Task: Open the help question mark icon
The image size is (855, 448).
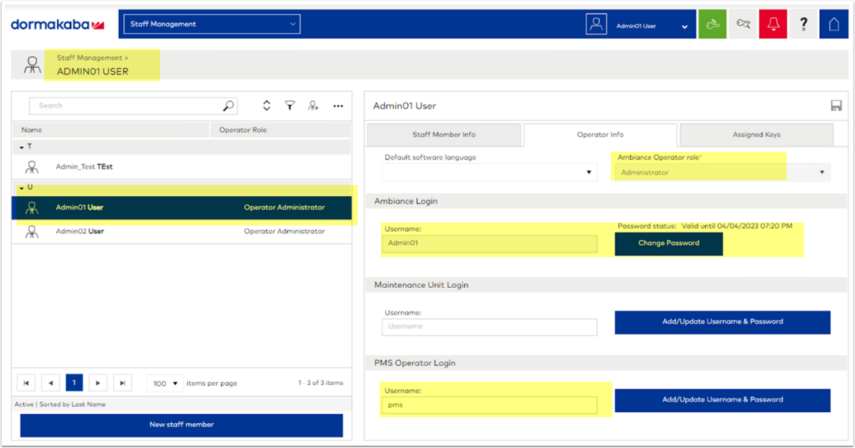Action: pyautogui.click(x=803, y=24)
